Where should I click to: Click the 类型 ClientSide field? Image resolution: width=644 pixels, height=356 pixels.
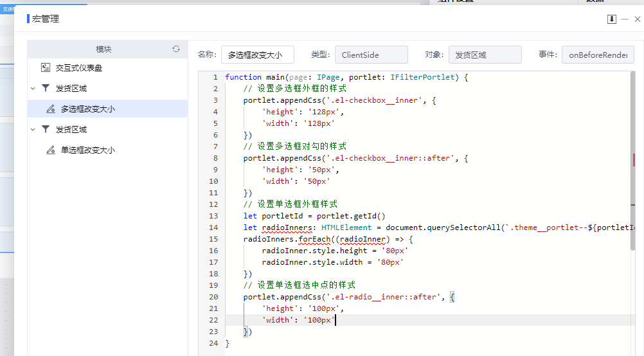[x=371, y=55]
